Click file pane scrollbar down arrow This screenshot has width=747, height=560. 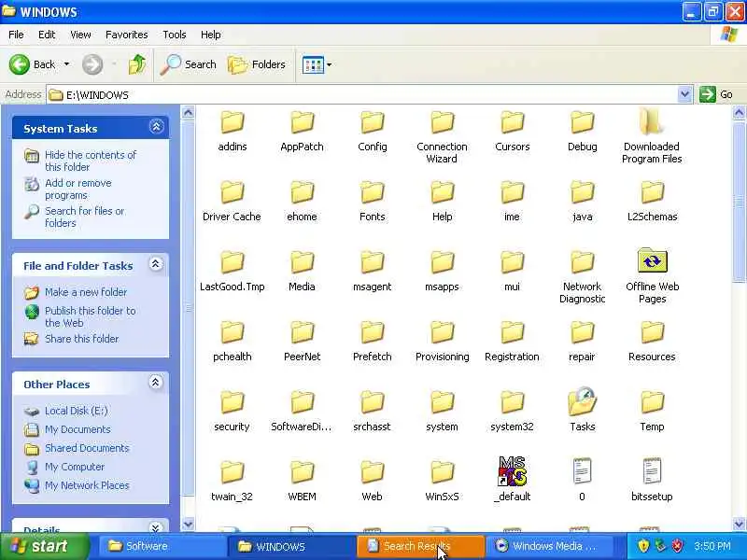click(739, 524)
